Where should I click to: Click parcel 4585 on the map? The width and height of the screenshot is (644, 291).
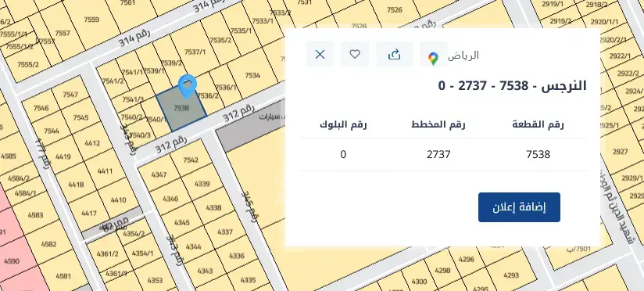point(9,156)
